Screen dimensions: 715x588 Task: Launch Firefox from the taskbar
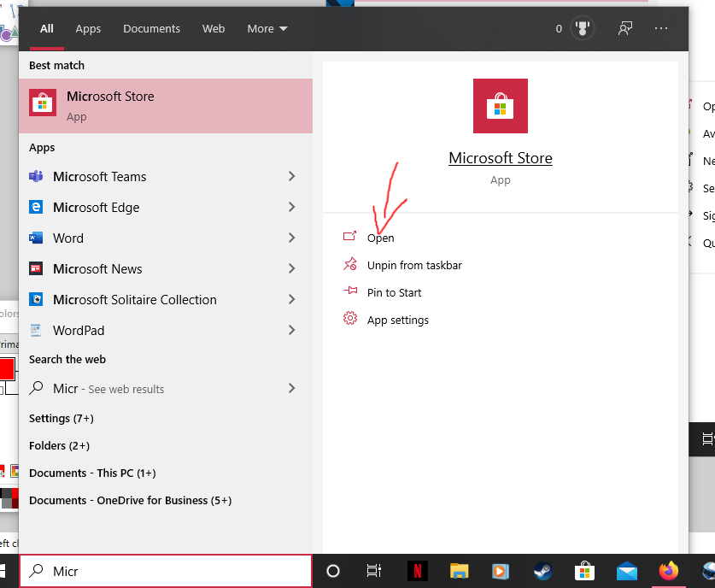(x=669, y=571)
